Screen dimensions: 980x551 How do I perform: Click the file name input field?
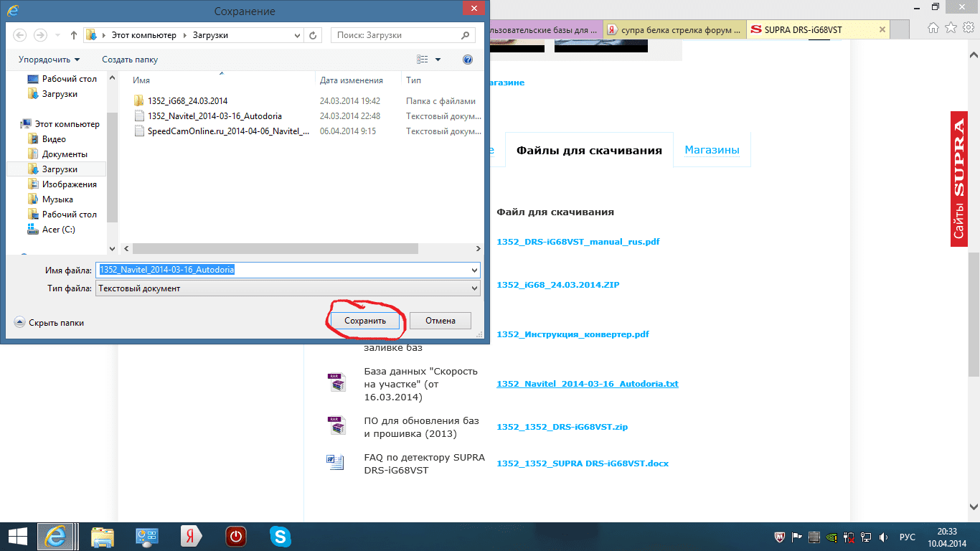click(287, 270)
